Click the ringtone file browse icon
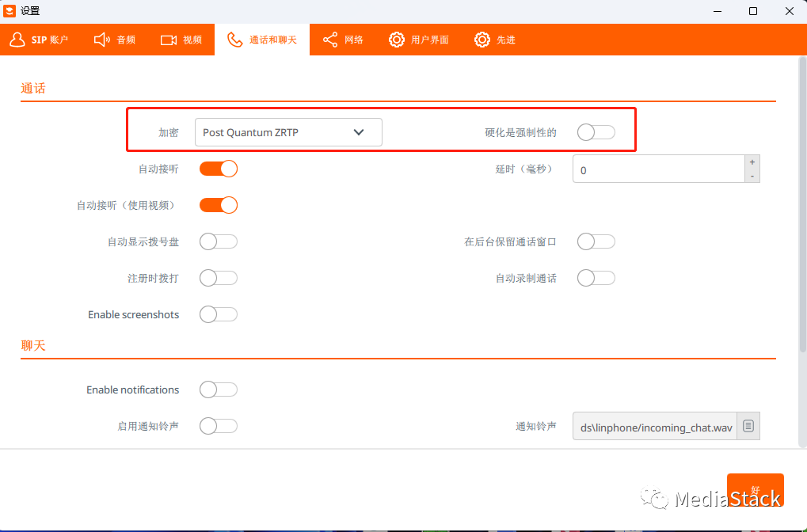807x532 pixels. 748,425
